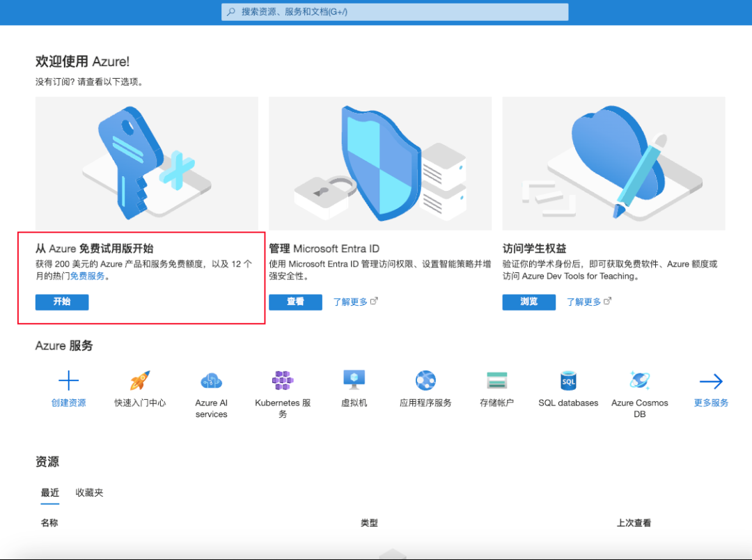The image size is (752, 560).
Task: Select the 创建资源 plus icon
Action: tap(68, 380)
